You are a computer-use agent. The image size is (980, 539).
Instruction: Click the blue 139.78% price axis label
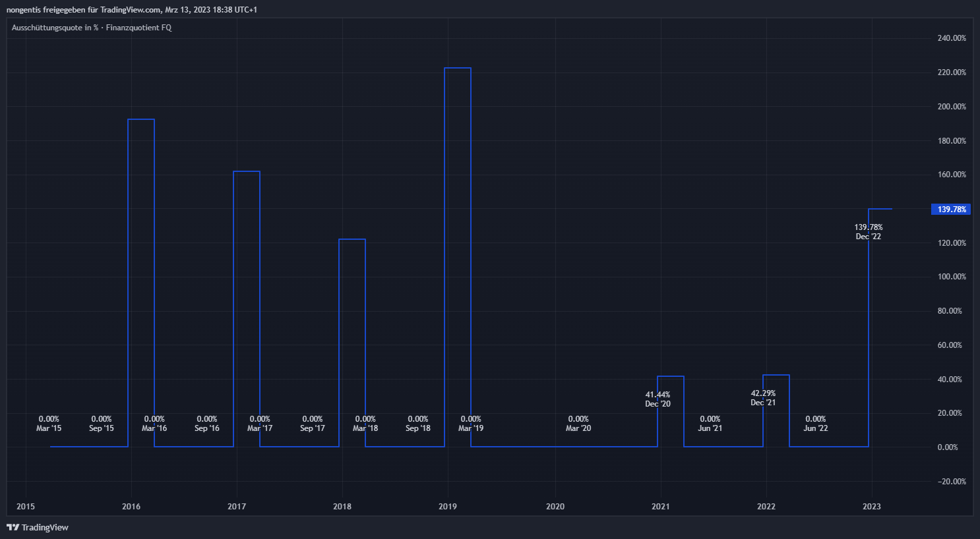952,210
